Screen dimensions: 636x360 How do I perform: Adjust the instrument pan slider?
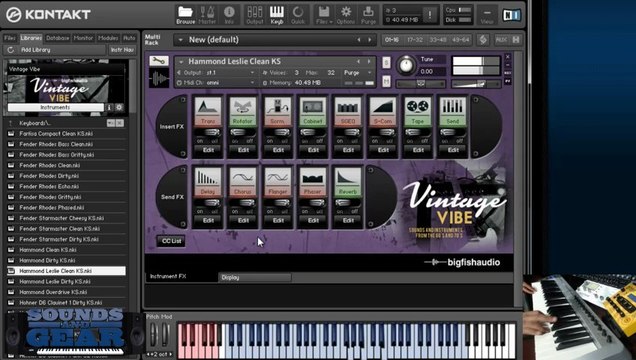[x=421, y=84]
